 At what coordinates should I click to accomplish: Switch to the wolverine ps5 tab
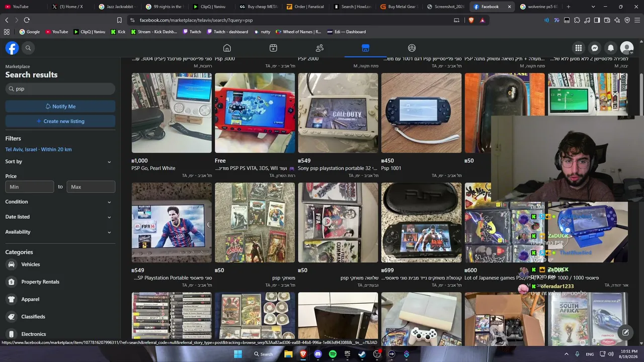(539, 7)
